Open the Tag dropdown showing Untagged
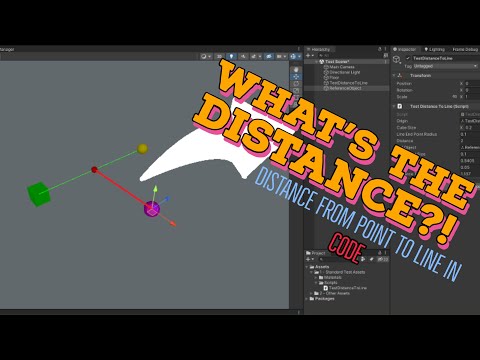This screenshot has width=480, height=360. (x=445, y=66)
